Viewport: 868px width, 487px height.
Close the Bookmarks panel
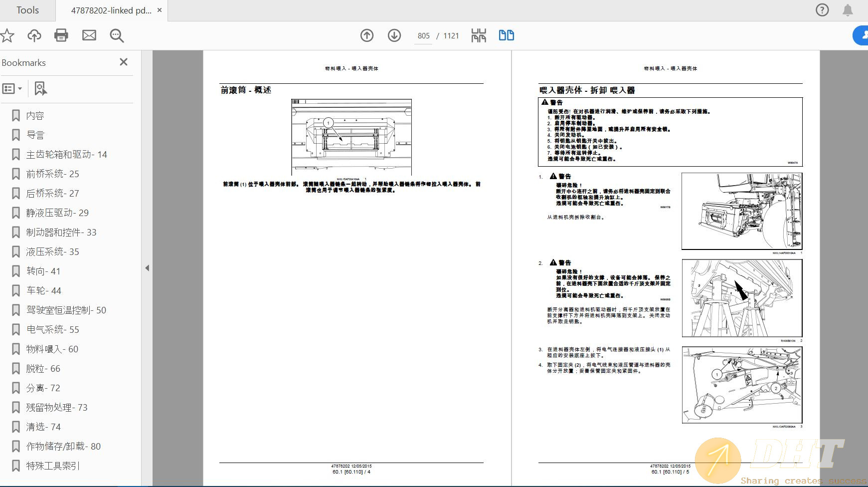124,62
